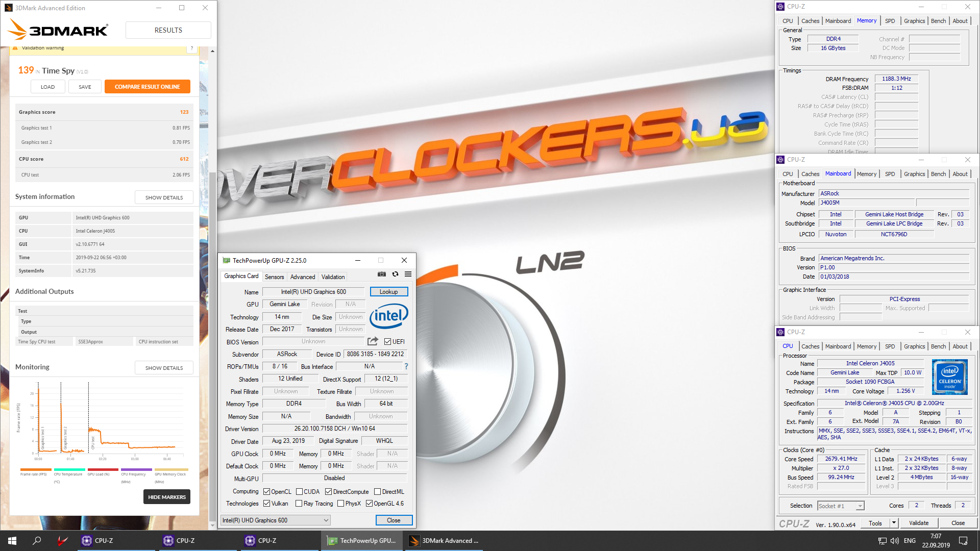980x551 pixels.
Task: Click the RESULTS button in 3DMark header
Action: 168,30
